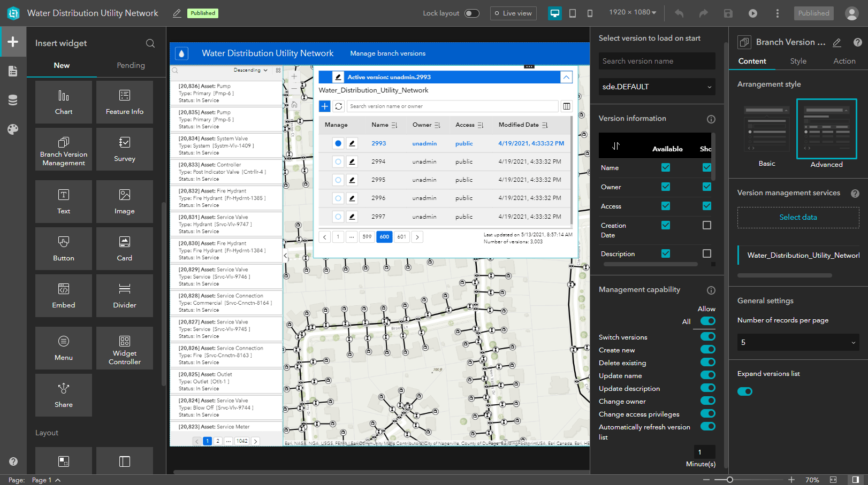Select the Share widget
Image resolution: width=868 pixels, height=485 pixels.
pos(64,395)
